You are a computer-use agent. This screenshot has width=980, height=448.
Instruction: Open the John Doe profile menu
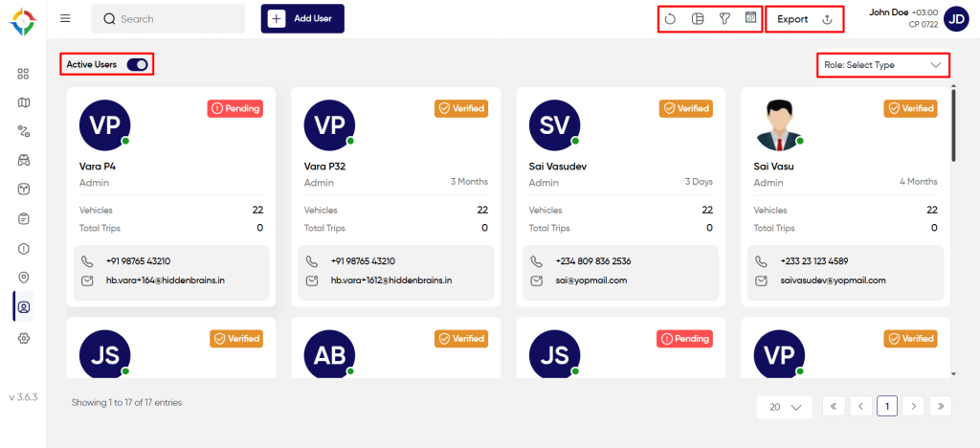pyautogui.click(x=956, y=19)
